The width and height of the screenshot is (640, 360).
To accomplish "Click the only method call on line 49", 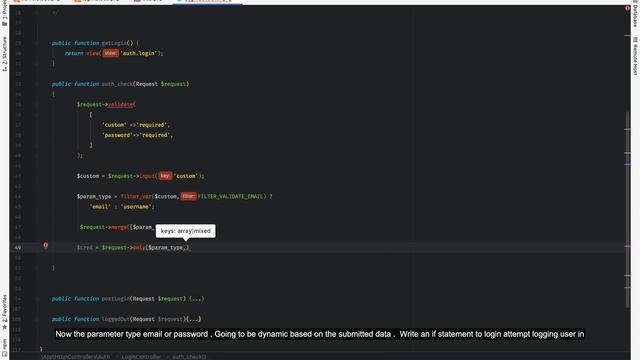I will tap(139, 247).
